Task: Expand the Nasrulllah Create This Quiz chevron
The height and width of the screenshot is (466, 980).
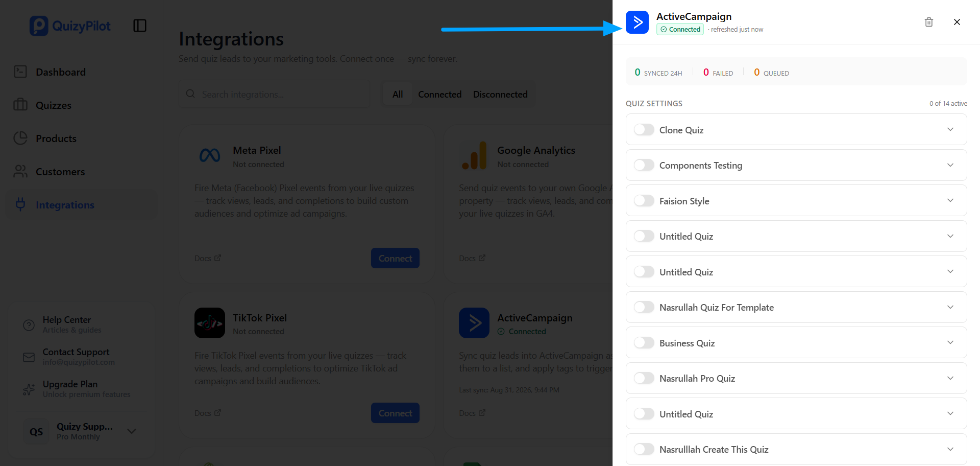Action: point(950,449)
